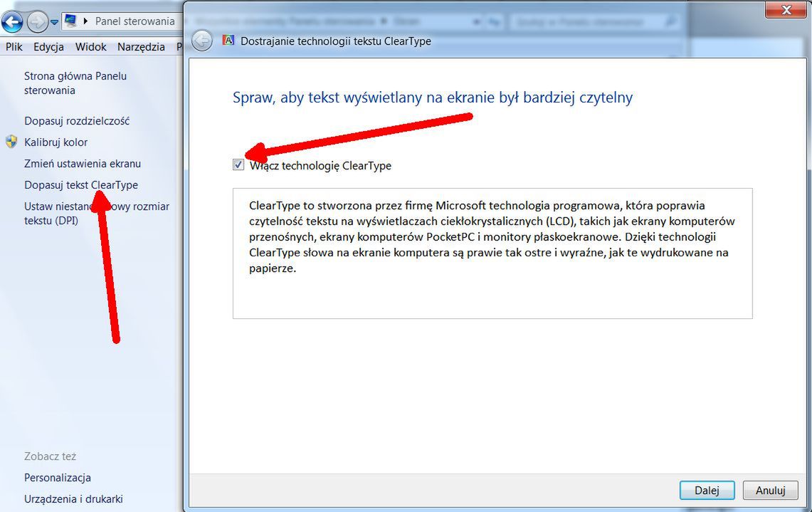Open Zmień ustawienia ekranu link
This screenshot has width=812, height=512.
83,163
